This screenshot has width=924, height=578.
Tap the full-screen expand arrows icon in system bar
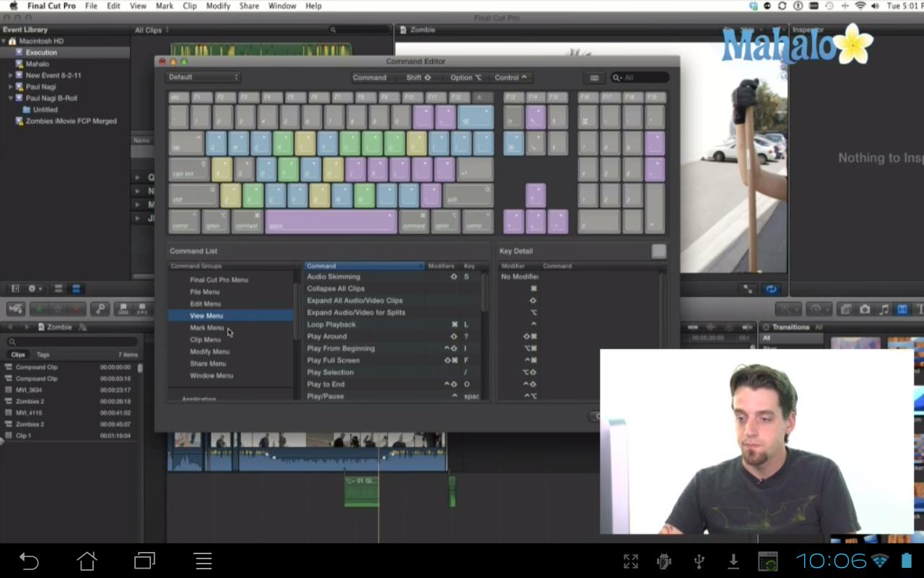click(630, 561)
